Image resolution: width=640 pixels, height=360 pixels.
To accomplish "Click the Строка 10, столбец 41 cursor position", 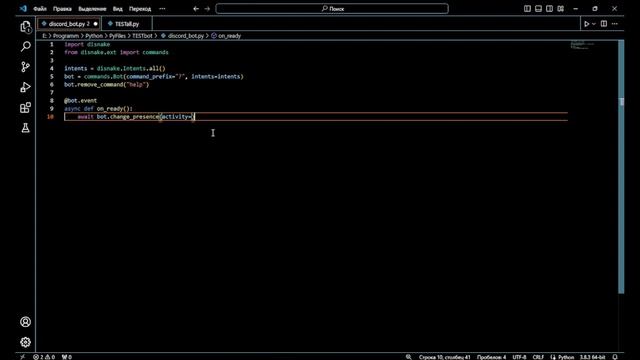I will [444, 357].
